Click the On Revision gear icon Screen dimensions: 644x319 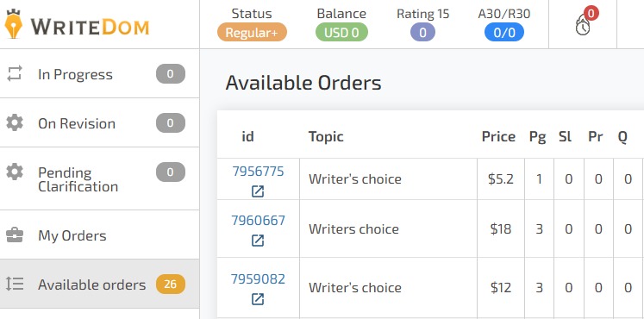point(15,122)
